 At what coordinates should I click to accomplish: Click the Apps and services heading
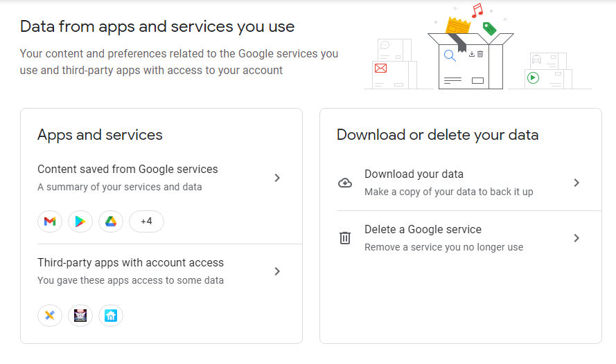[100, 135]
